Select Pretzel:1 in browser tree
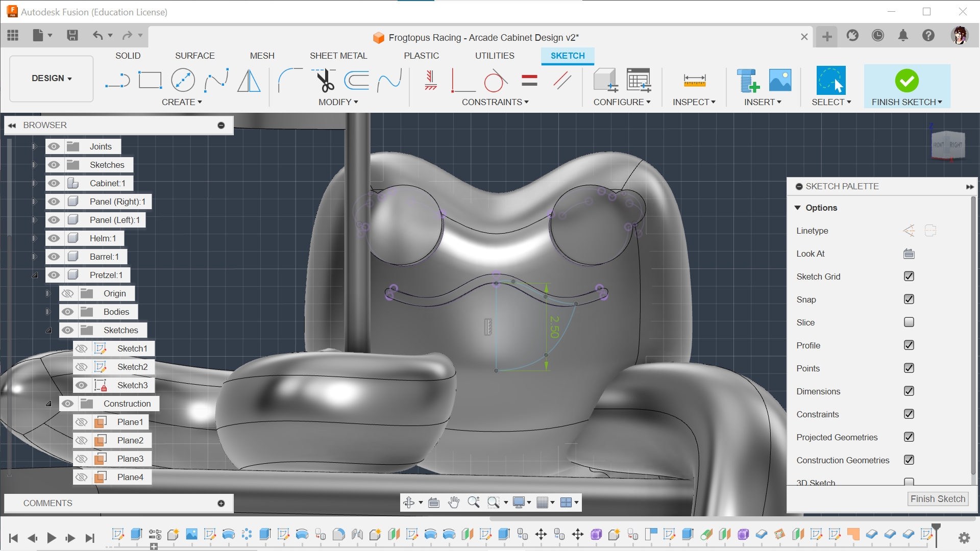This screenshot has width=980, height=551. tap(106, 275)
